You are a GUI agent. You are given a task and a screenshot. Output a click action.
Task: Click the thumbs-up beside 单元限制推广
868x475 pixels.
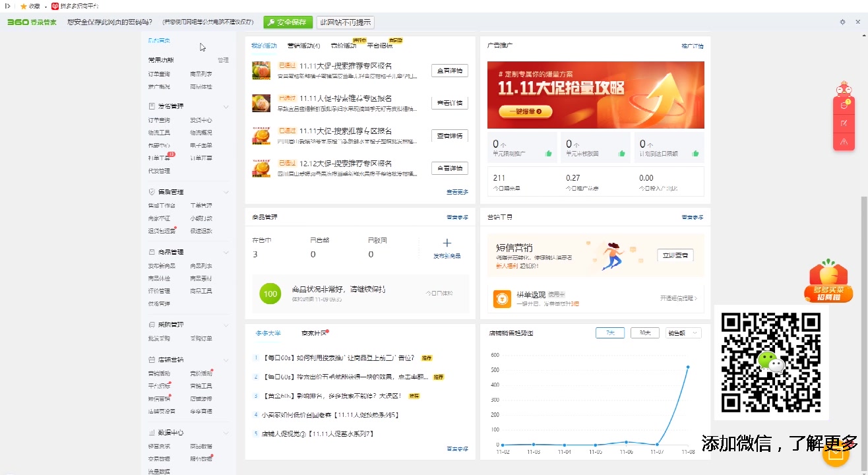coord(548,154)
